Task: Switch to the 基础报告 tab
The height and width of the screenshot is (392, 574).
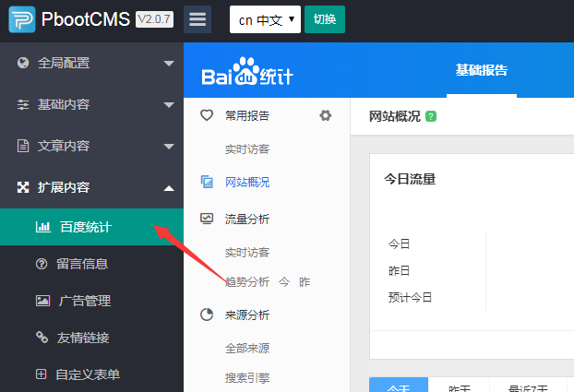Action: point(481,71)
